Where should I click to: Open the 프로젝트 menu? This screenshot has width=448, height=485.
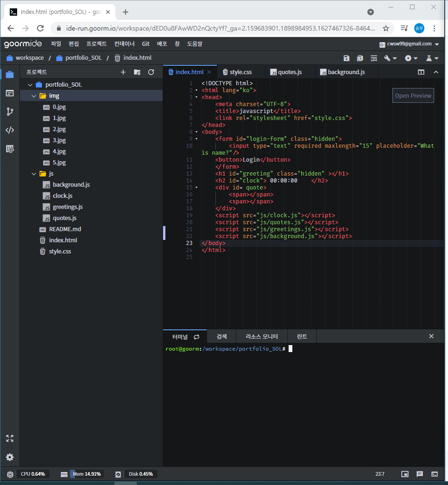(x=96, y=44)
